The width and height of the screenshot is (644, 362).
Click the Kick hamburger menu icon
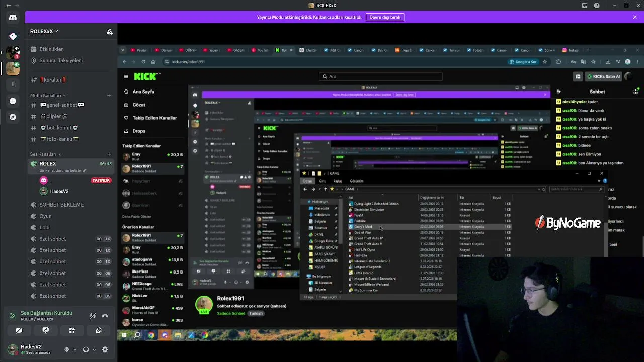[126, 77]
